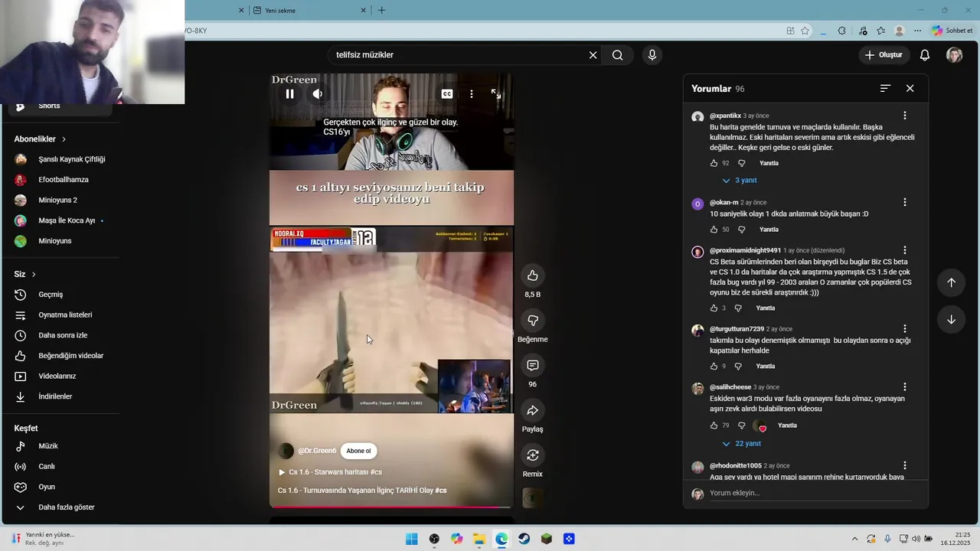Screen dimensions: 980x551
Task: Dislike the @turgutturan7239 comment
Action: (738, 367)
